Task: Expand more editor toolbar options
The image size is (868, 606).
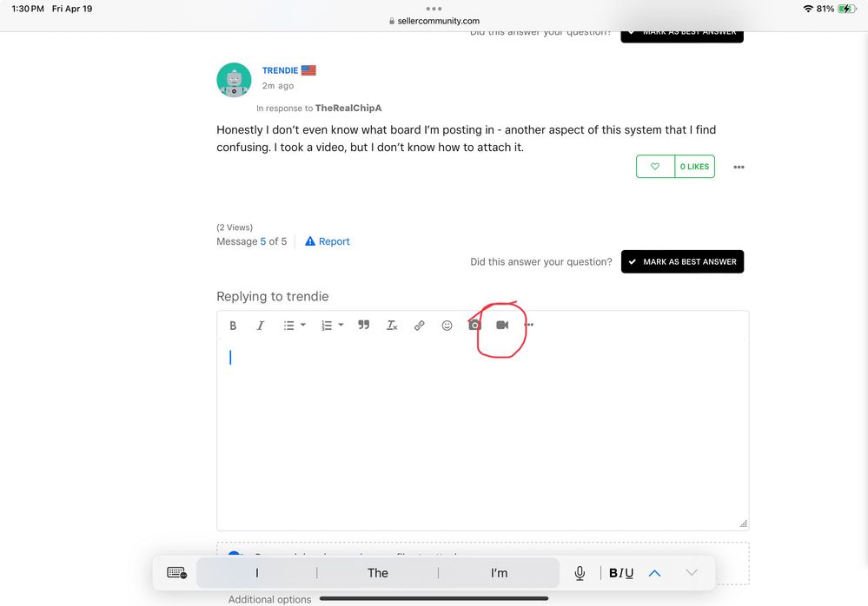Action: (529, 326)
